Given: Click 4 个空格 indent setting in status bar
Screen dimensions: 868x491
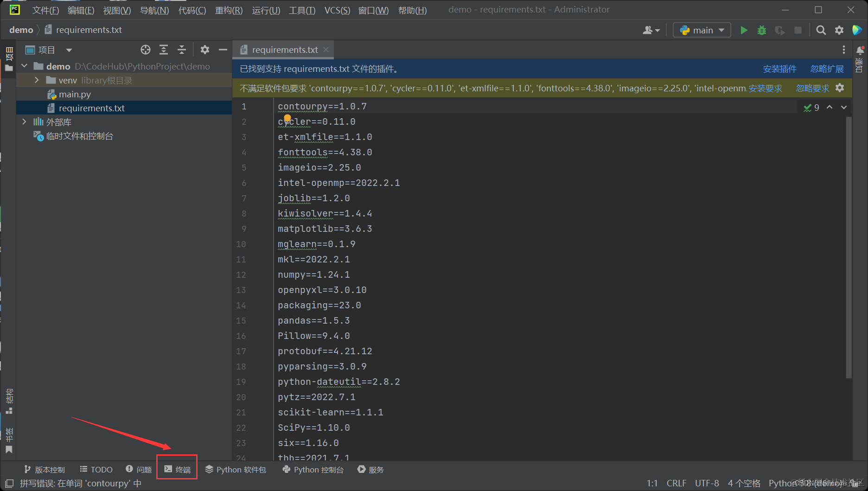Looking at the screenshot, I should (744, 484).
